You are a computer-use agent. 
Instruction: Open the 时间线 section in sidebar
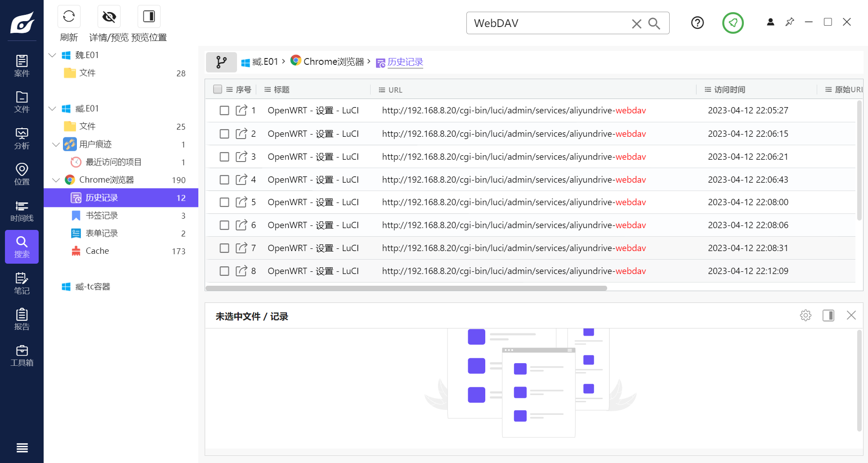22,211
